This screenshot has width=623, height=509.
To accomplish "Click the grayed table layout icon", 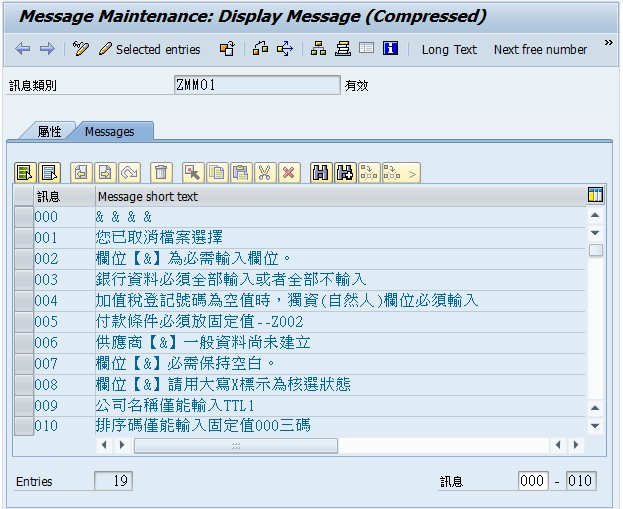I will [x=366, y=48].
